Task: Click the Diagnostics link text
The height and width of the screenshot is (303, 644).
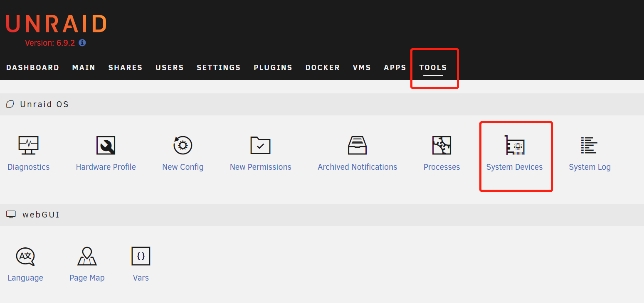Action: tap(28, 167)
